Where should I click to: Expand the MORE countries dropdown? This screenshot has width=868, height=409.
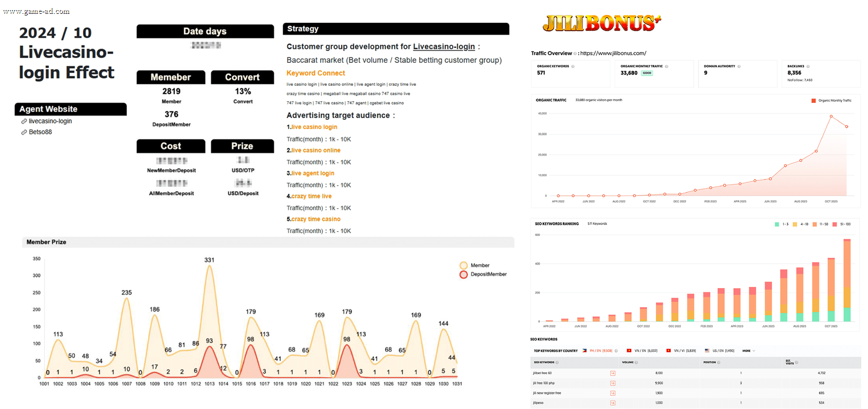(x=749, y=351)
